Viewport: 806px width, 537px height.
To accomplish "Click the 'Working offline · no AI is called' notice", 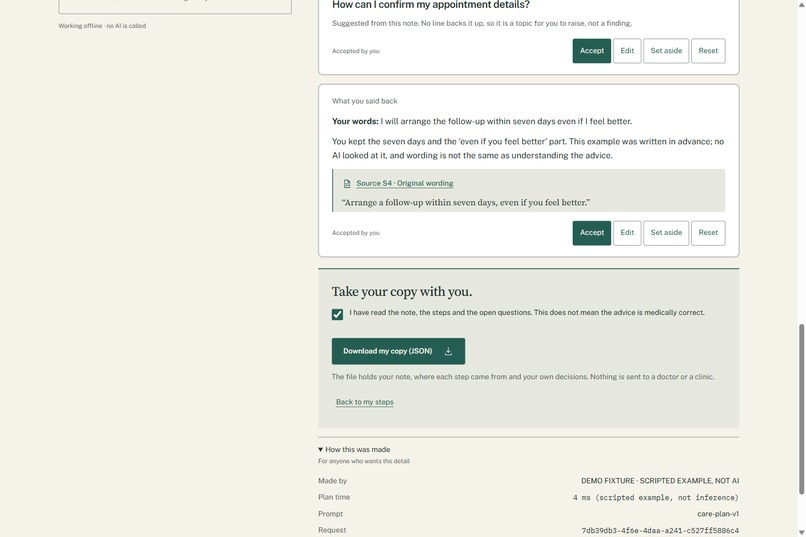I will coord(102,26).
